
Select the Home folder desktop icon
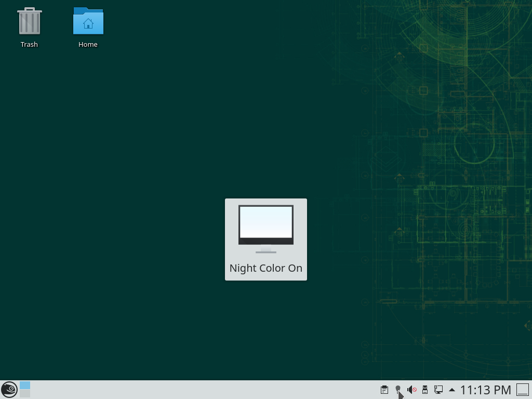coord(88,22)
